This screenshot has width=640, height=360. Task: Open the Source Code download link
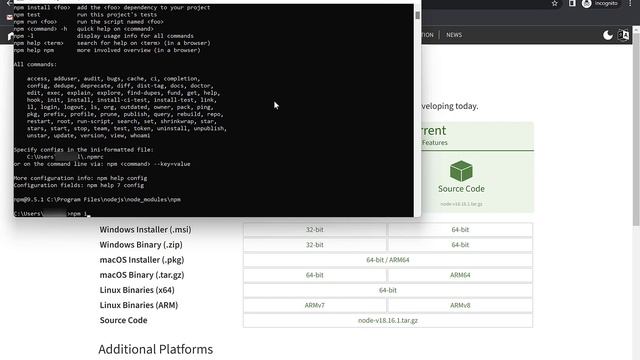[461, 189]
